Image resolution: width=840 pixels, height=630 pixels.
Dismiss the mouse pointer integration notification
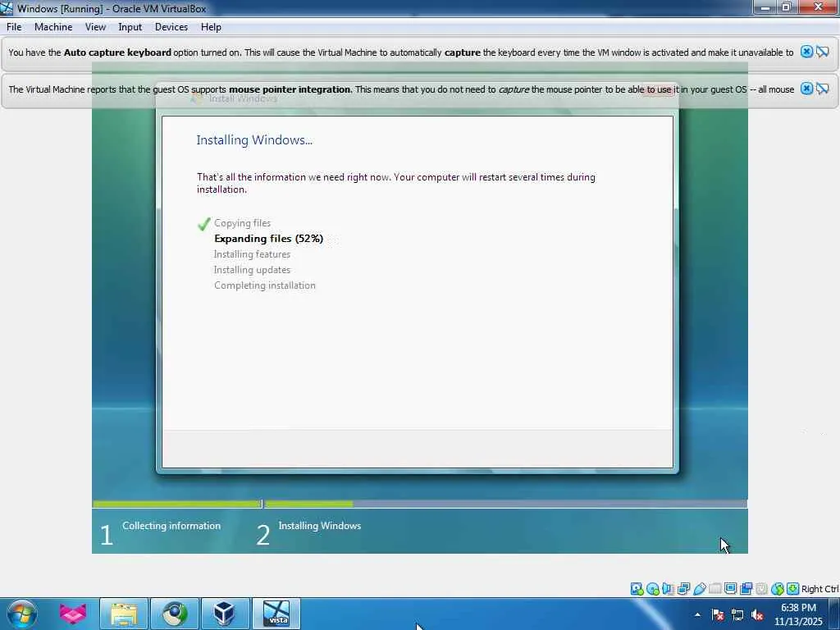pos(806,89)
